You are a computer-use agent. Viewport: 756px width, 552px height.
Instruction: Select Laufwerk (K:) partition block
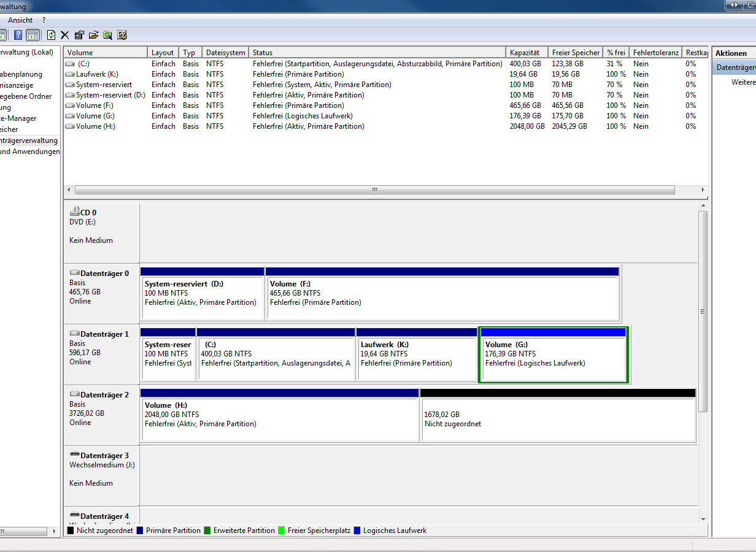[x=417, y=355]
